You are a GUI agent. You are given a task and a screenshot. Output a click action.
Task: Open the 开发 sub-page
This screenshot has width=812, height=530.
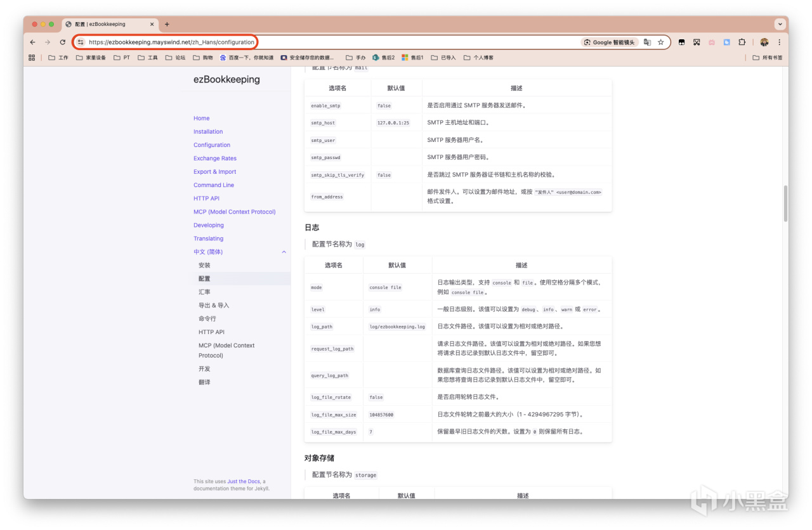pos(204,368)
